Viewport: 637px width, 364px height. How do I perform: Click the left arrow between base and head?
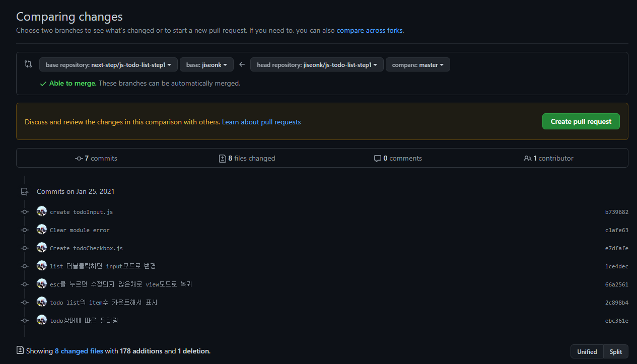click(242, 64)
